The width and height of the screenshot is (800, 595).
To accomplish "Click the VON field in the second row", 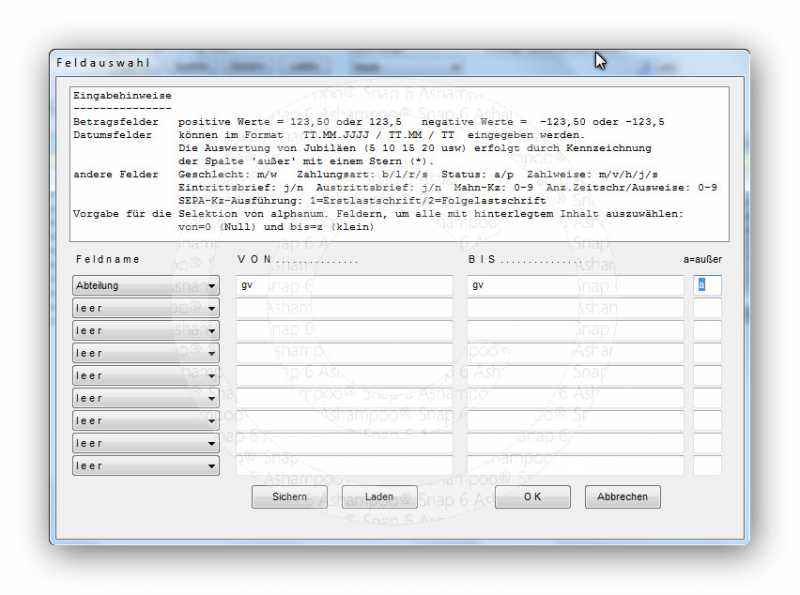I will [x=344, y=308].
